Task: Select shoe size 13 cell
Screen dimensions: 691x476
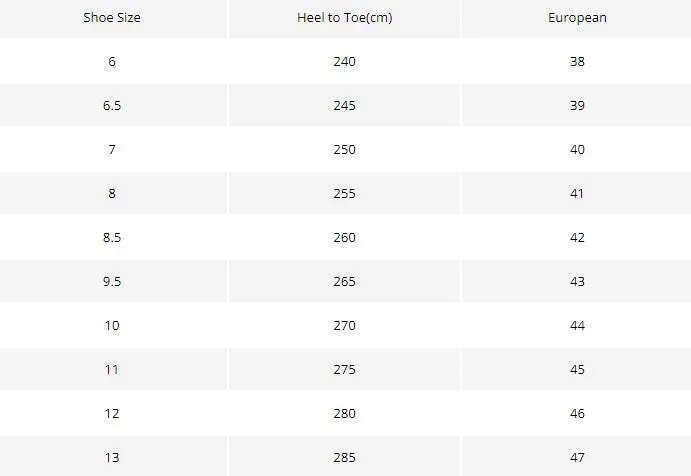Action: pyautogui.click(x=112, y=457)
